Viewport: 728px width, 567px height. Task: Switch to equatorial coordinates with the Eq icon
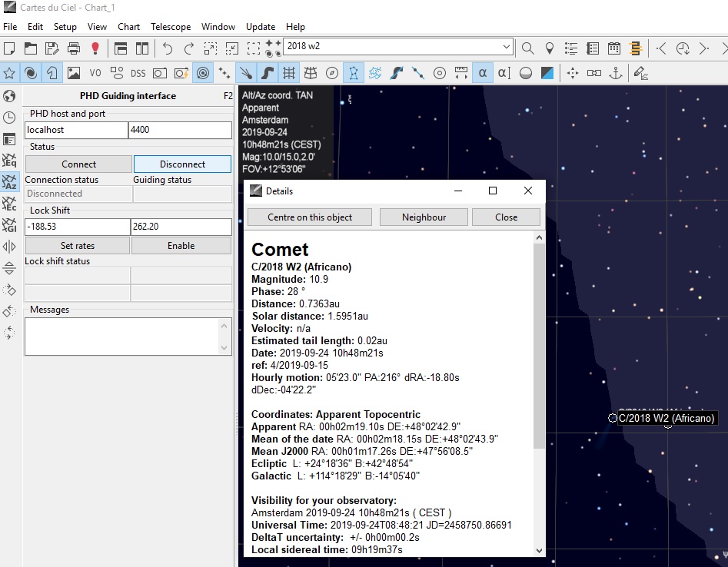[9, 160]
